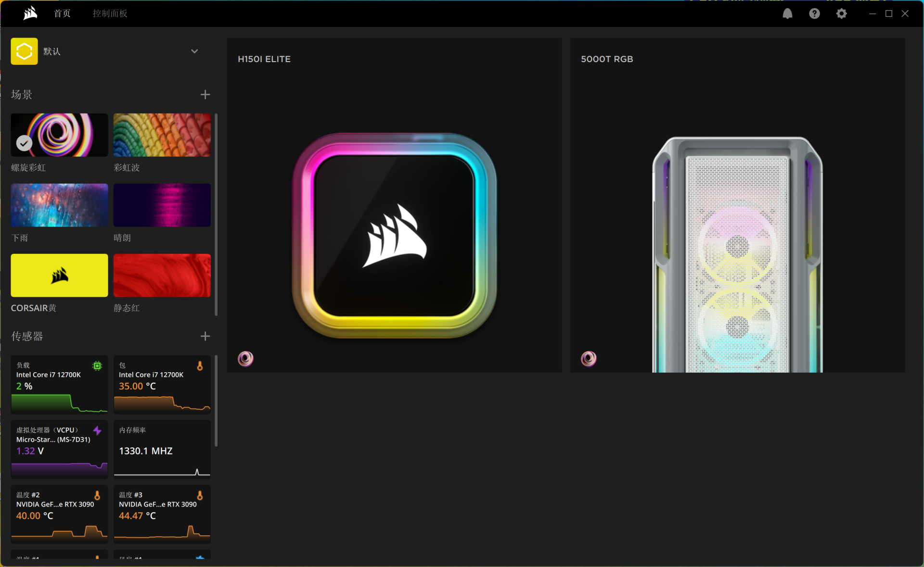Add a new scene with plus icon
The width and height of the screenshot is (924, 567).
(205, 94)
